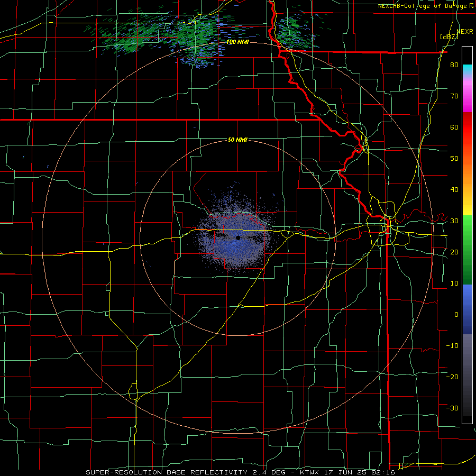Click the 50 NMI range ring label
476x476 pixels.
[237, 140]
